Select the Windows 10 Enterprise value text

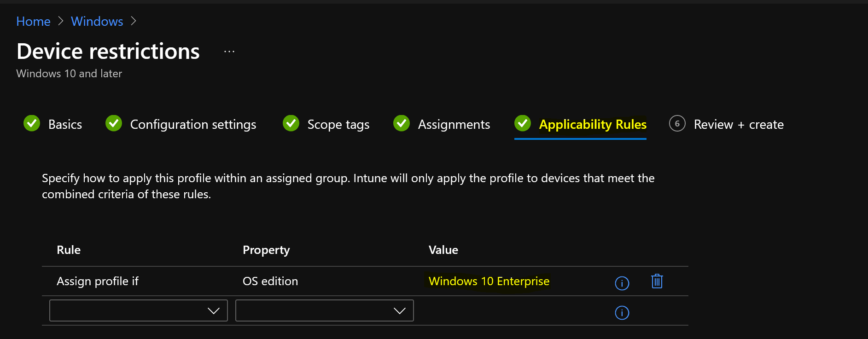point(489,281)
